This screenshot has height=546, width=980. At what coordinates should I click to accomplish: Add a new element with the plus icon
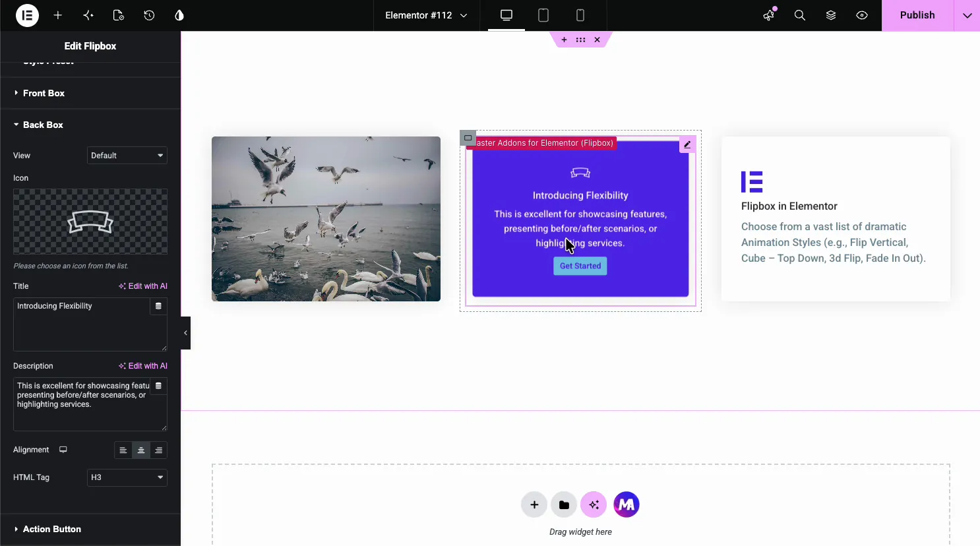click(58, 15)
